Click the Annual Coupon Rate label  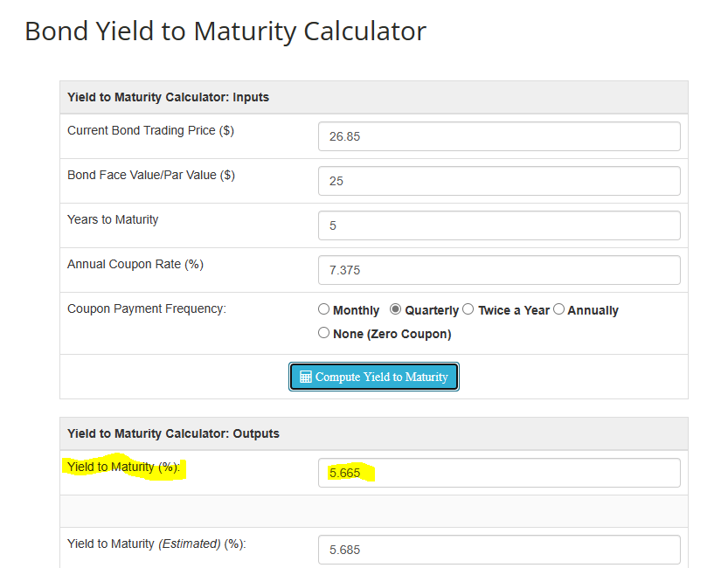coord(135,265)
